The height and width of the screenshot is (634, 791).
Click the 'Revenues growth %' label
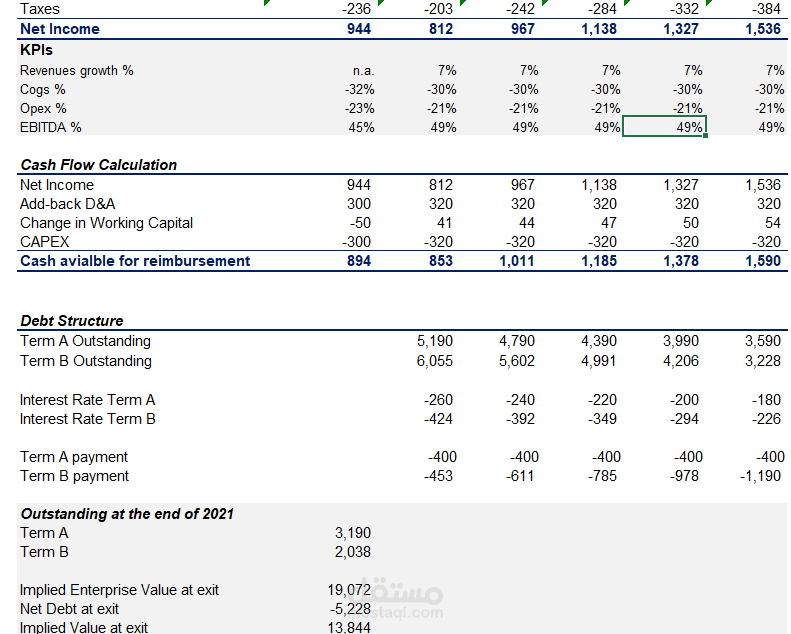[77, 70]
